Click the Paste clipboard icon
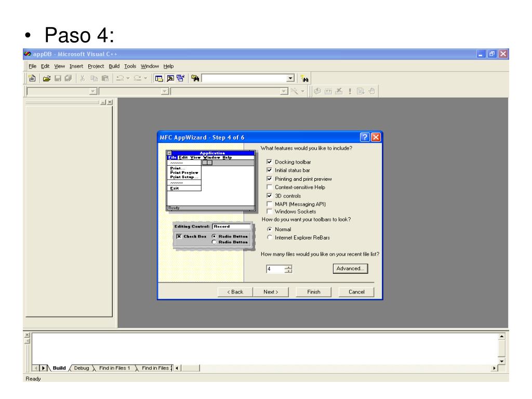Viewport: 532px width, 399px height. pyautogui.click(x=105, y=78)
